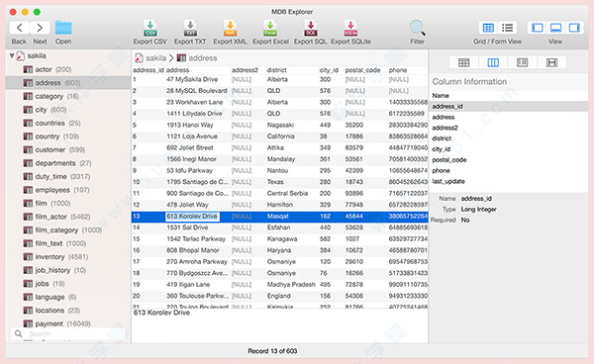Switch to Form list view mode
Image resolution: width=594 pixels, height=364 pixels.
[507, 28]
